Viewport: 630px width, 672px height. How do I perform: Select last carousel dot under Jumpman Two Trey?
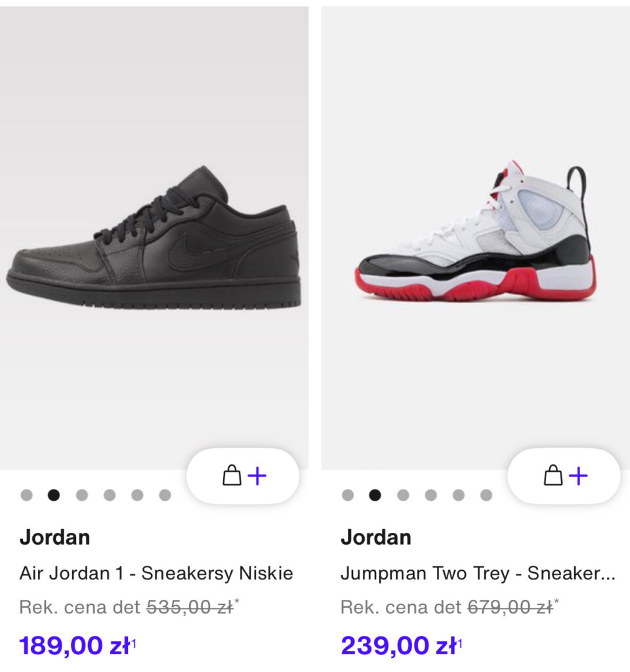pos(486,495)
